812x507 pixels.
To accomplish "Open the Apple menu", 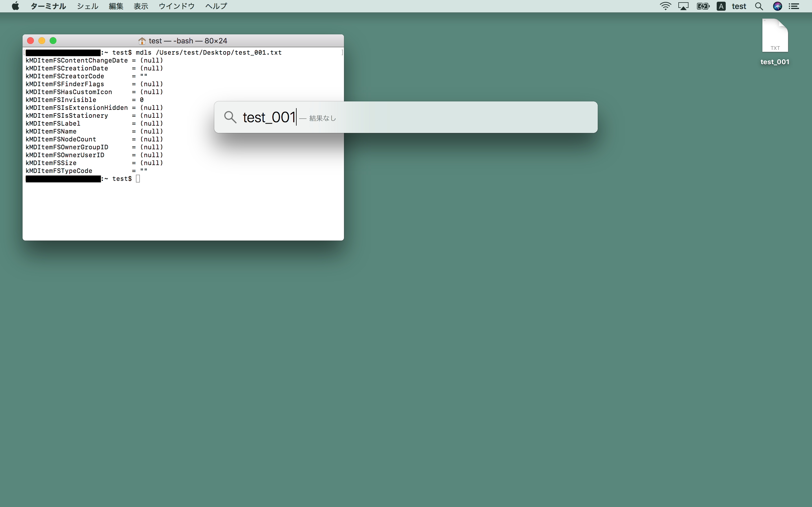I will tap(16, 6).
